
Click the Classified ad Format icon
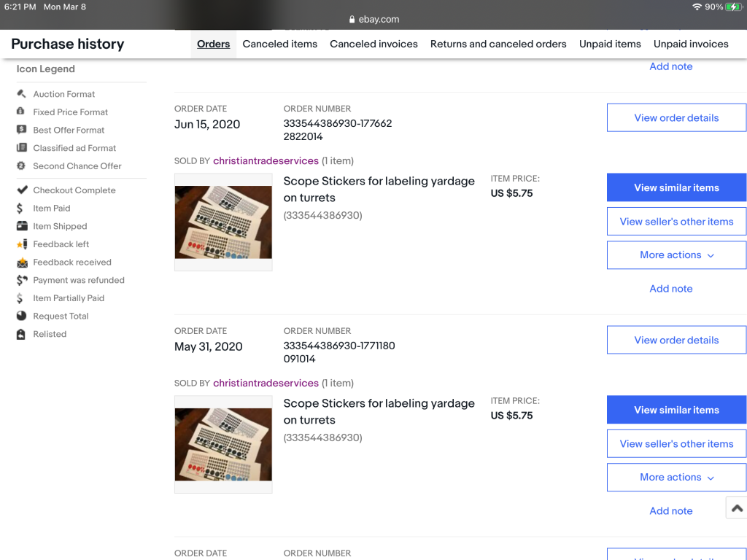pyautogui.click(x=21, y=147)
